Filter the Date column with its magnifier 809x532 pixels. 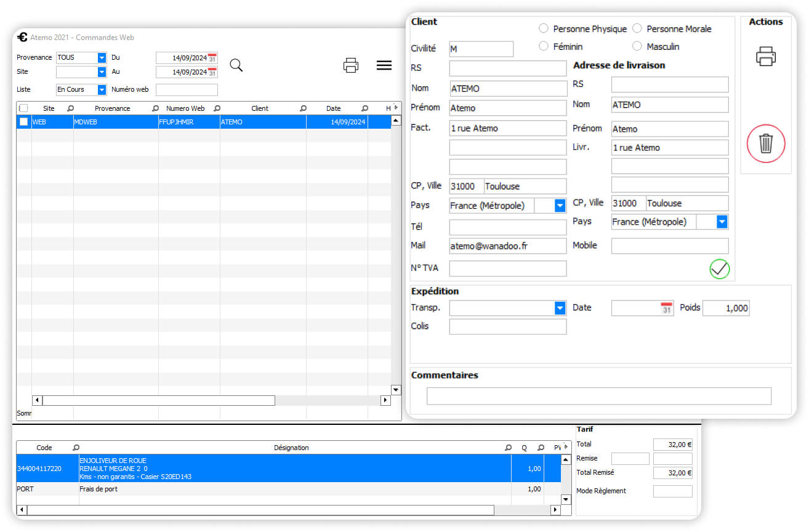(364, 108)
